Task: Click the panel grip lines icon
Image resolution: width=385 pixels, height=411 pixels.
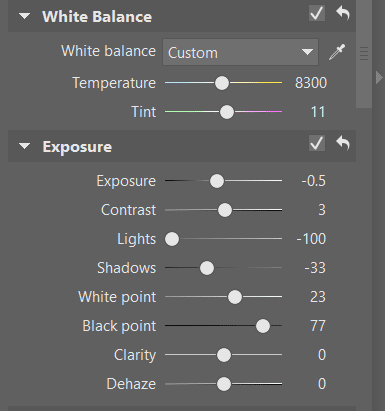Action: coord(364,54)
